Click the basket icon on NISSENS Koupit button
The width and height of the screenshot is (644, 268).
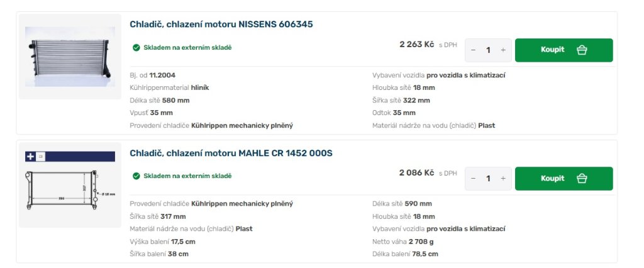point(582,50)
